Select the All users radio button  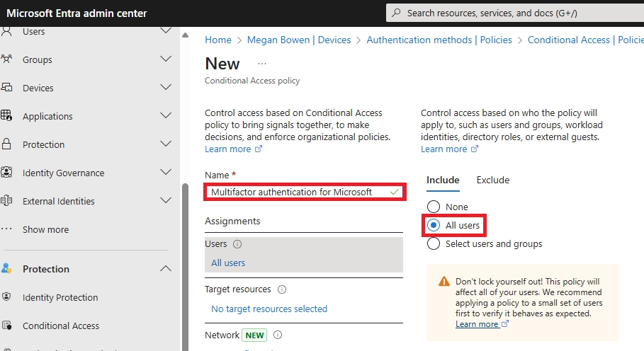click(x=434, y=225)
